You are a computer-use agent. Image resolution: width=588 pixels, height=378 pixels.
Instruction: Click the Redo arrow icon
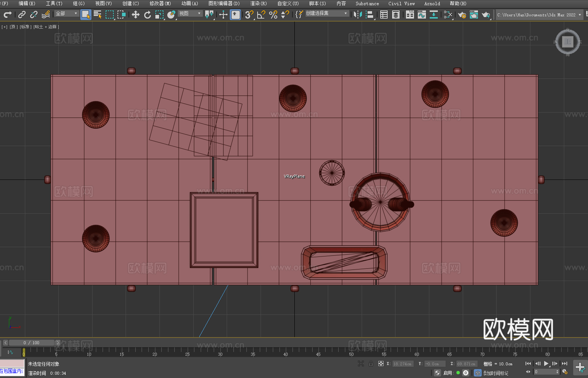pyautogui.click(x=7, y=14)
